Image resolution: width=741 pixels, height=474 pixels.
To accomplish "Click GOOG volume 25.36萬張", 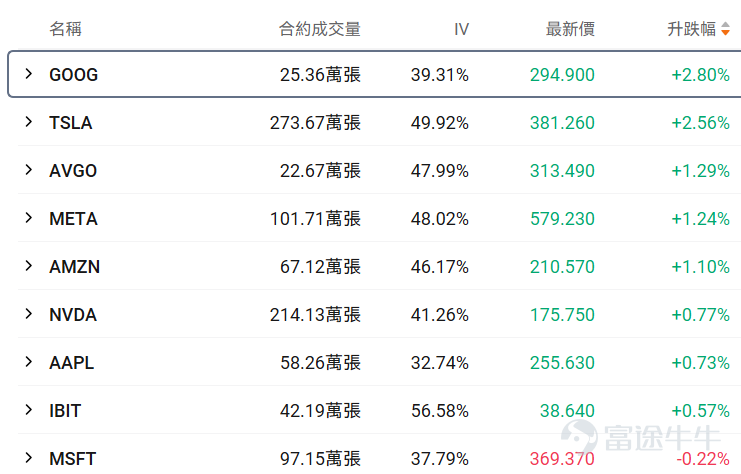I will pyautogui.click(x=320, y=75).
